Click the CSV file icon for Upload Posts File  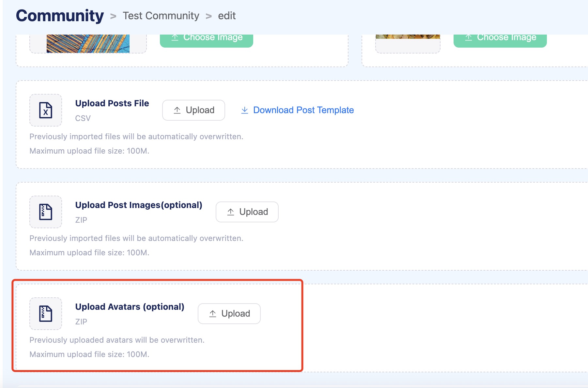(46, 110)
